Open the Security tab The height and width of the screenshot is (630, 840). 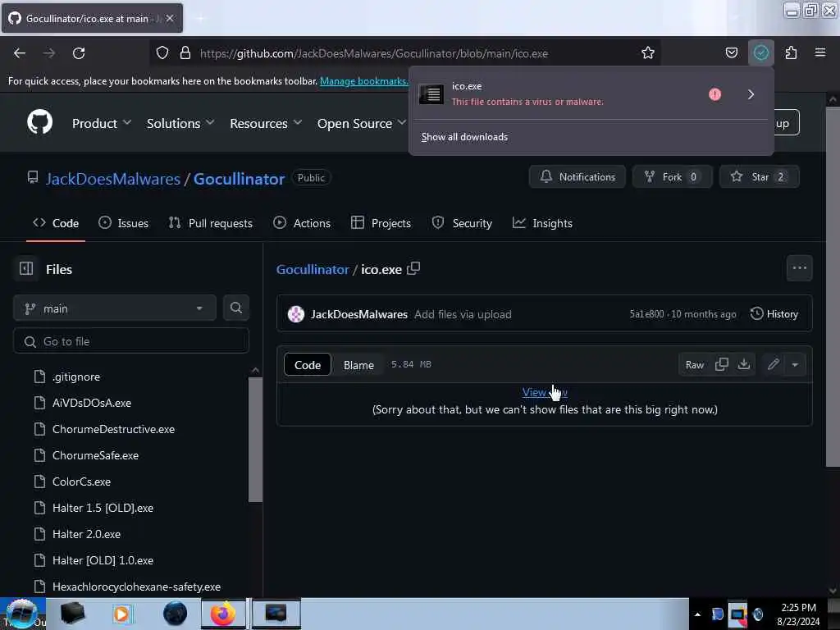tap(462, 223)
